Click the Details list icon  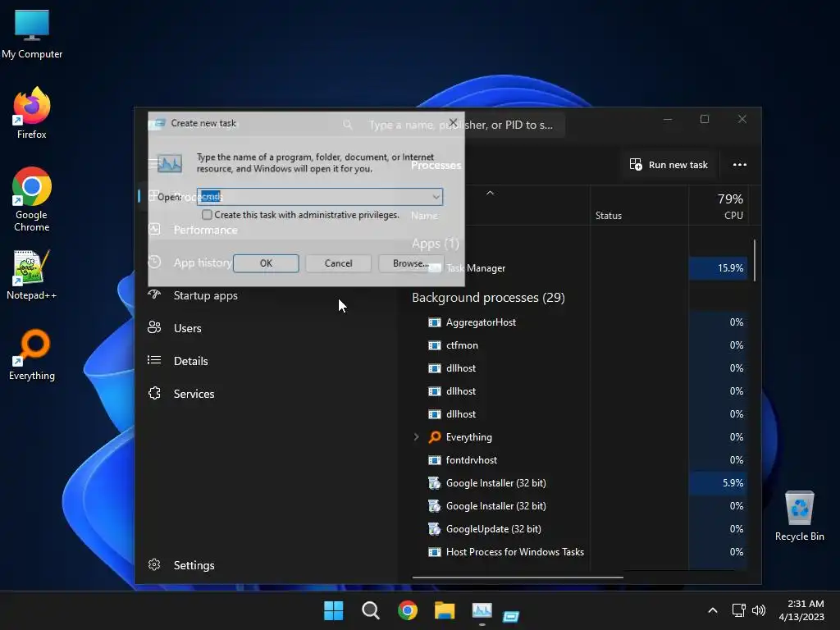(x=154, y=360)
